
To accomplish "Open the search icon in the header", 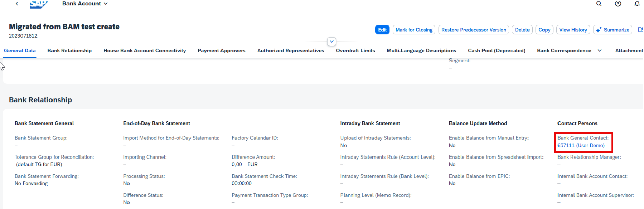I will coord(599,4).
